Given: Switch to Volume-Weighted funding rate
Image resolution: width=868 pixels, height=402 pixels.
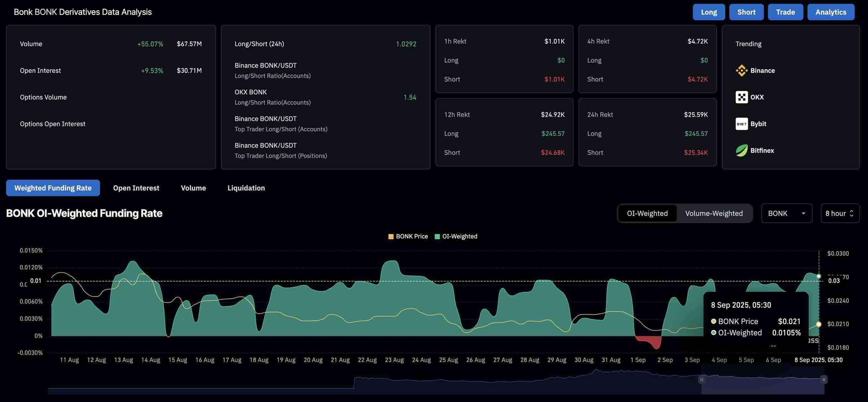Looking at the screenshot, I should pyautogui.click(x=714, y=213).
